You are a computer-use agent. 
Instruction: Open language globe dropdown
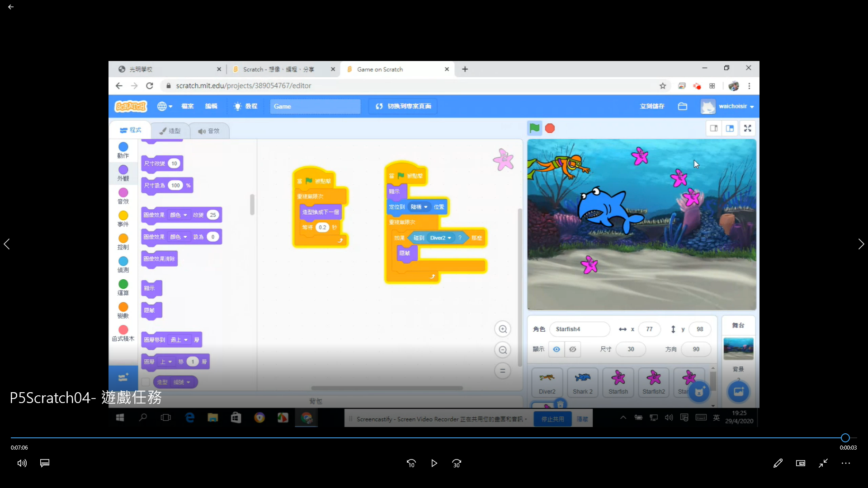[x=165, y=106]
